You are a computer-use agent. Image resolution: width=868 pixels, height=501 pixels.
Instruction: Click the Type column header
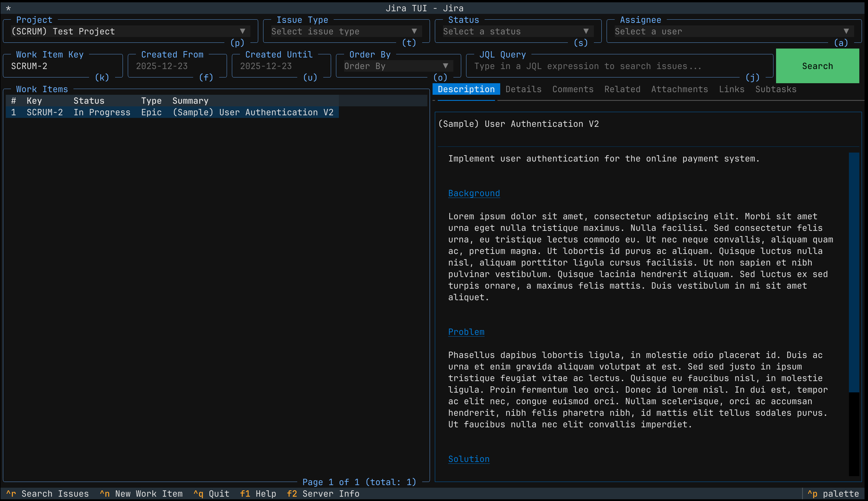[152, 101]
